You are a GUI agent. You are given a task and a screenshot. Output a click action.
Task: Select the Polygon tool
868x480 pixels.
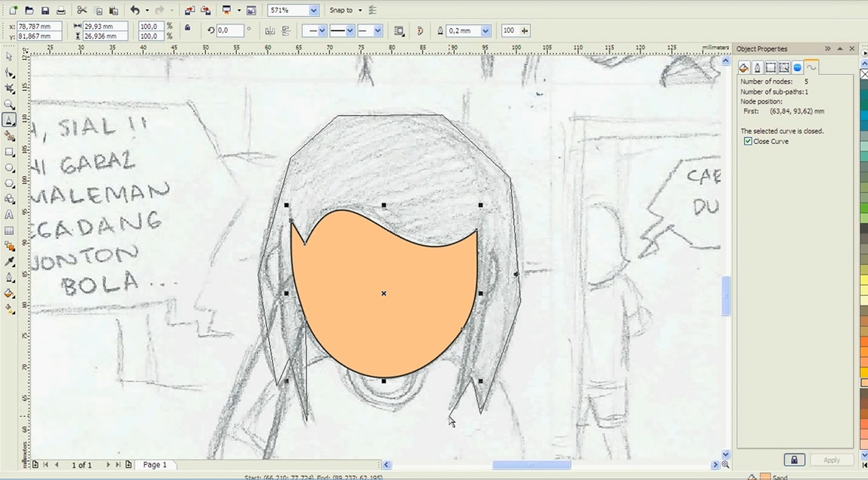[9, 183]
